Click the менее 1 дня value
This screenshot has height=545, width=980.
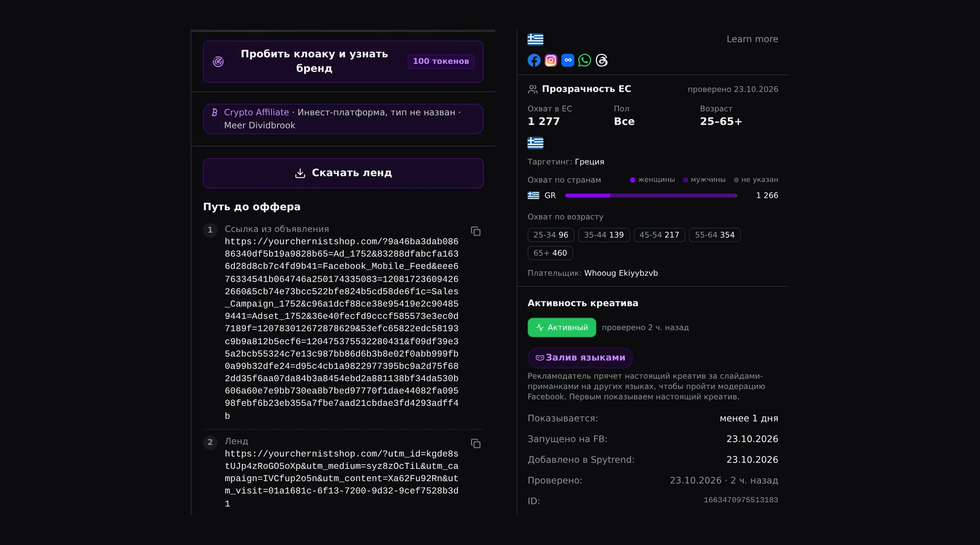point(749,418)
